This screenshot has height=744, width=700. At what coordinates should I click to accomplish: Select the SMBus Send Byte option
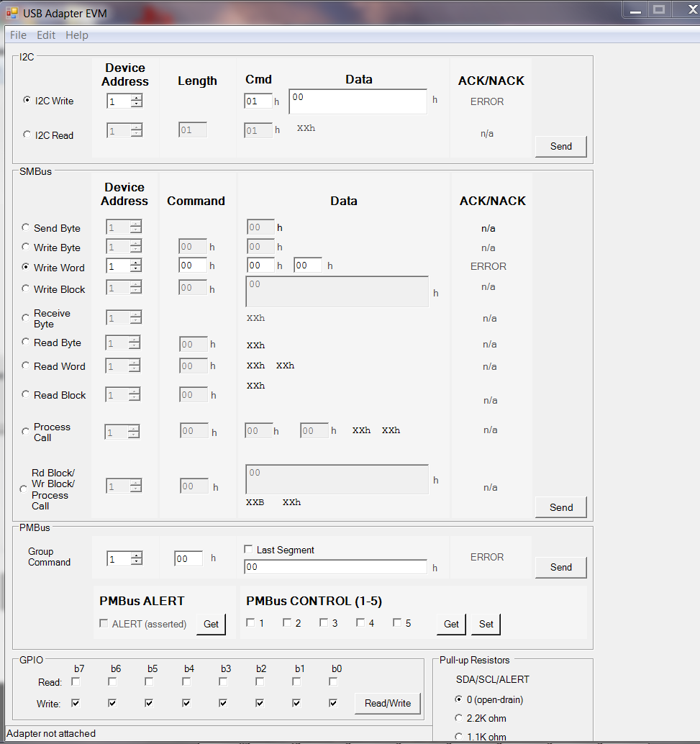26,227
